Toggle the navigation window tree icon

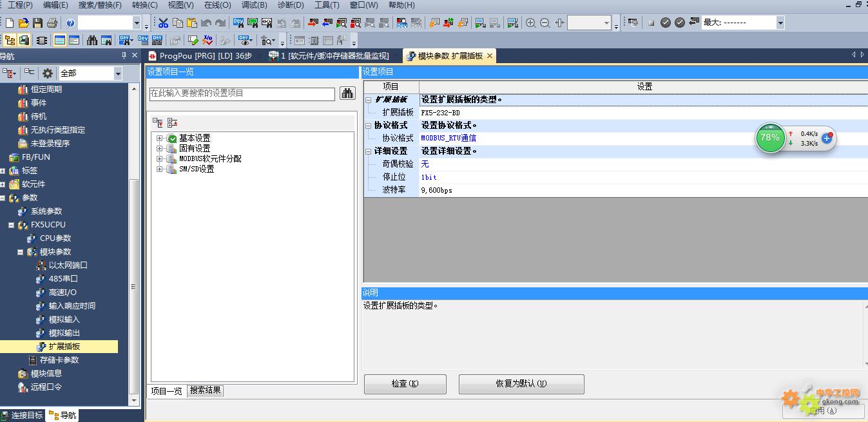coord(10,40)
